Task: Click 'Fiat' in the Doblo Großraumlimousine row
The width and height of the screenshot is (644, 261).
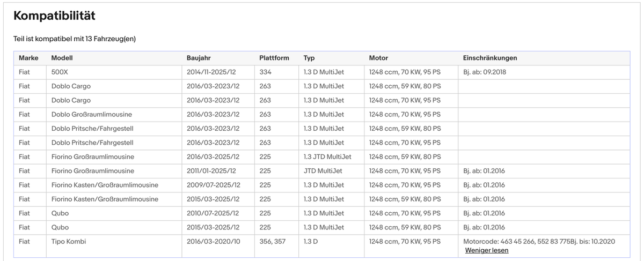Action: coord(24,115)
